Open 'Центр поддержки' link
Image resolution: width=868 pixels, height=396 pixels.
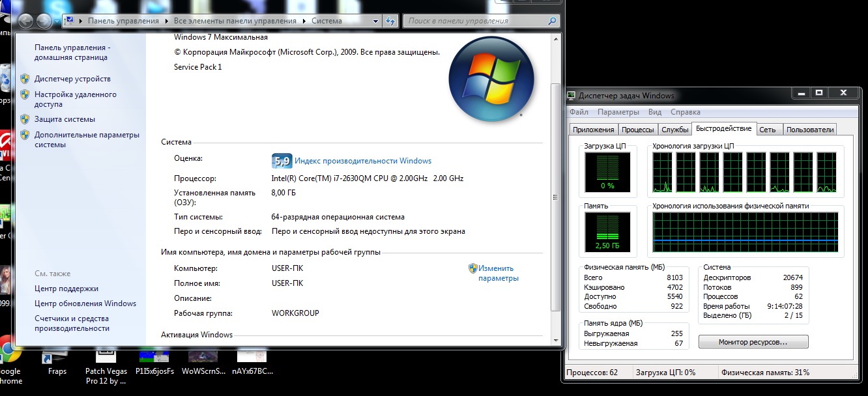point(66,289)
